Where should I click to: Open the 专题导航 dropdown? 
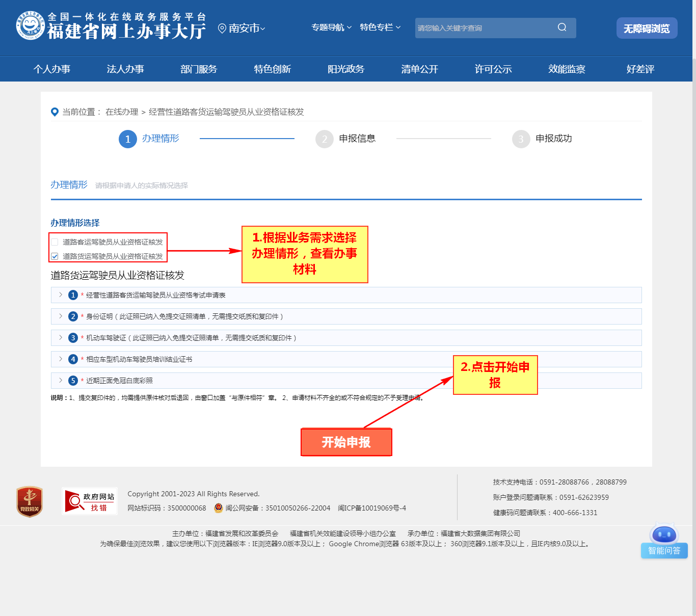[332, 28]
